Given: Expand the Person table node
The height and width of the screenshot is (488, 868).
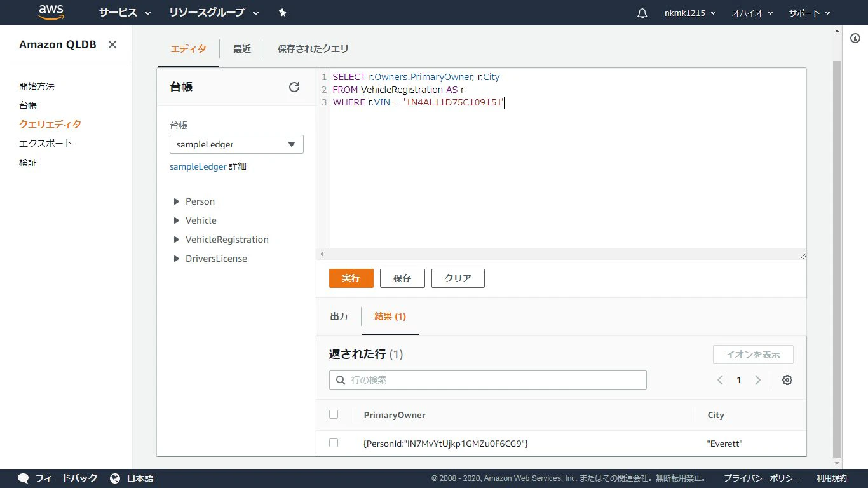Looking at the screenshot, I should click(x=177, y=201).
